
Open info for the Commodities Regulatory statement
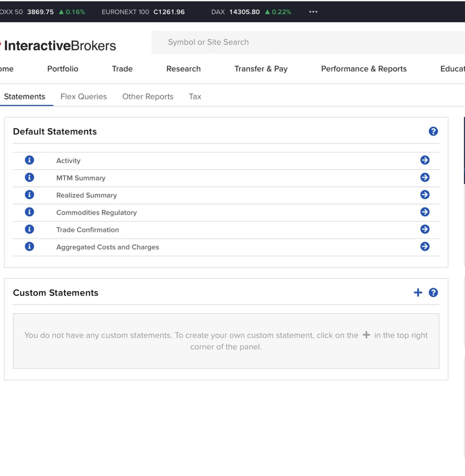29,212
